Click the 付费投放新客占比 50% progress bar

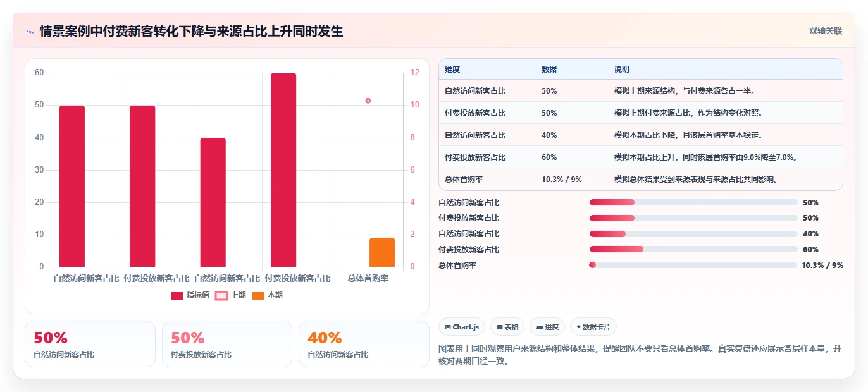tap(693, 218)
